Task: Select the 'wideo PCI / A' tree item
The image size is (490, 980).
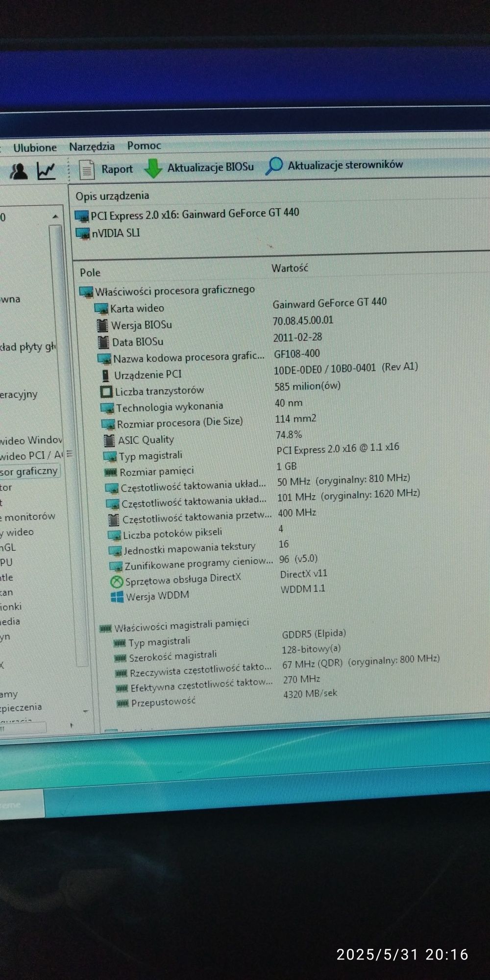Action: coord(32,456)
